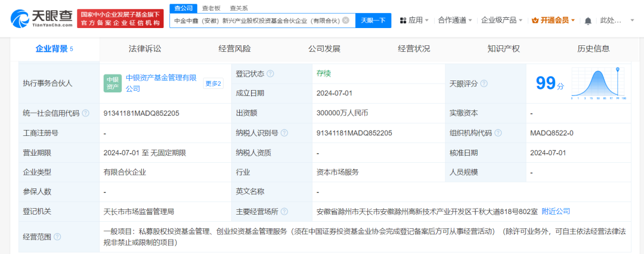Click help icon beside 主要经营场所

tap(284, 212)
